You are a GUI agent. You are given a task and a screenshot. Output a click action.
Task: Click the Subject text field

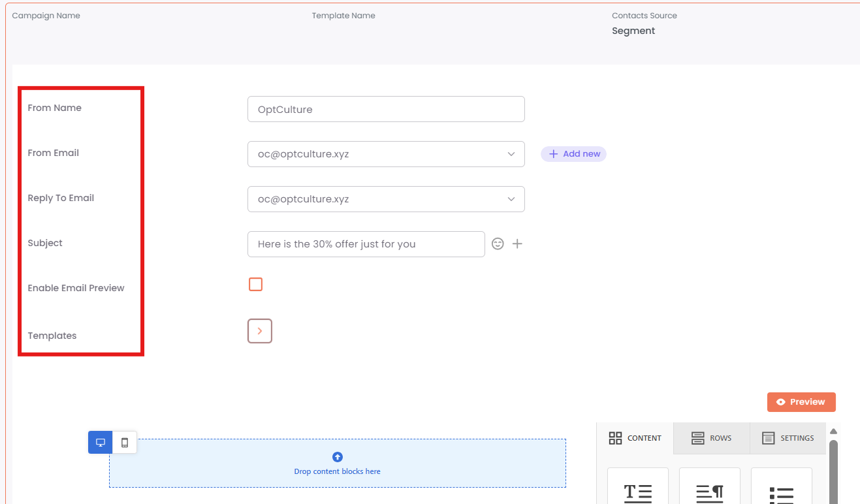point(366,244)
